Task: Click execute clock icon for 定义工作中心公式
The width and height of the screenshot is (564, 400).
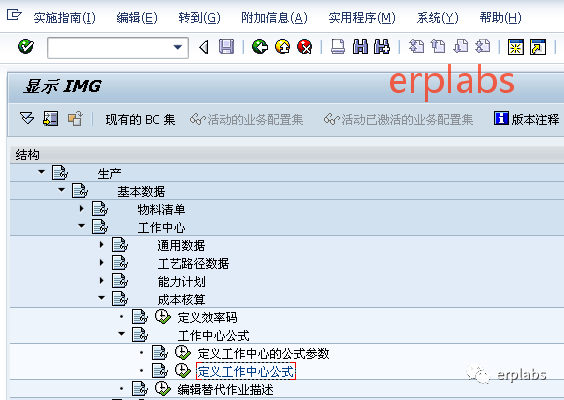Action: (183, 371)
